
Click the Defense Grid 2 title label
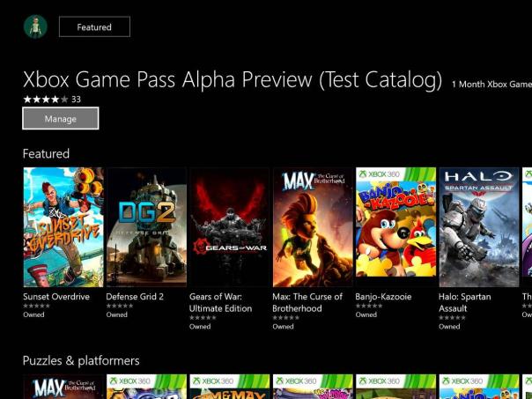(135, 297)
